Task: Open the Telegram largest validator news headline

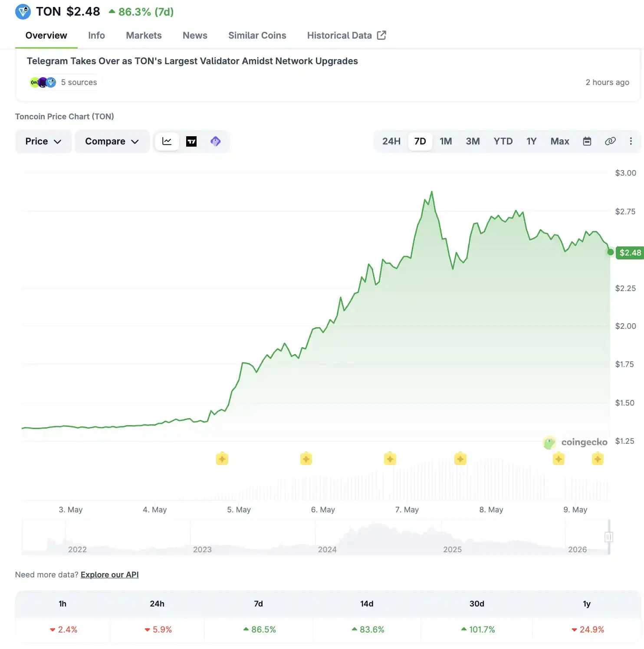Action: 192,61
